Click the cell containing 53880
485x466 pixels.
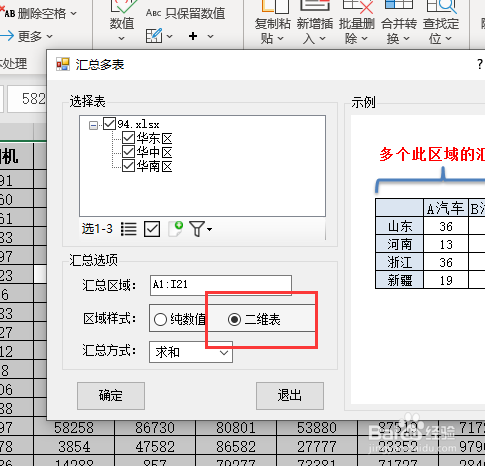tap(317, 428)
